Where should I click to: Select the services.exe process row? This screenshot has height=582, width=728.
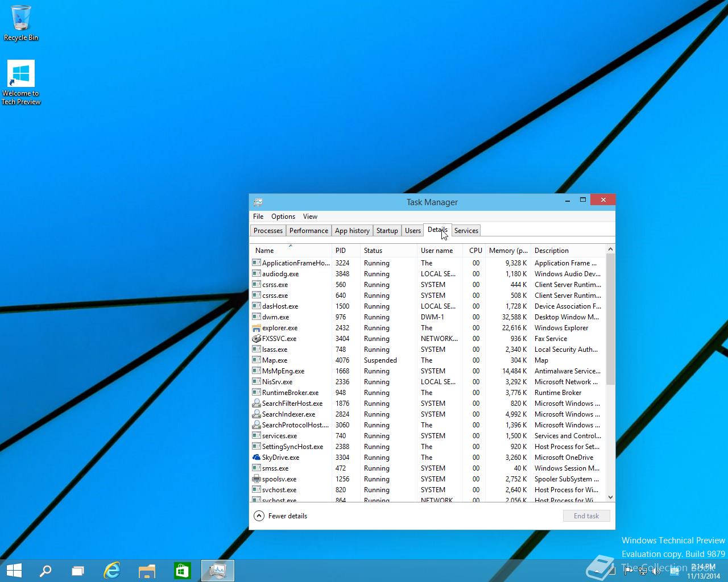pos(428,436)
